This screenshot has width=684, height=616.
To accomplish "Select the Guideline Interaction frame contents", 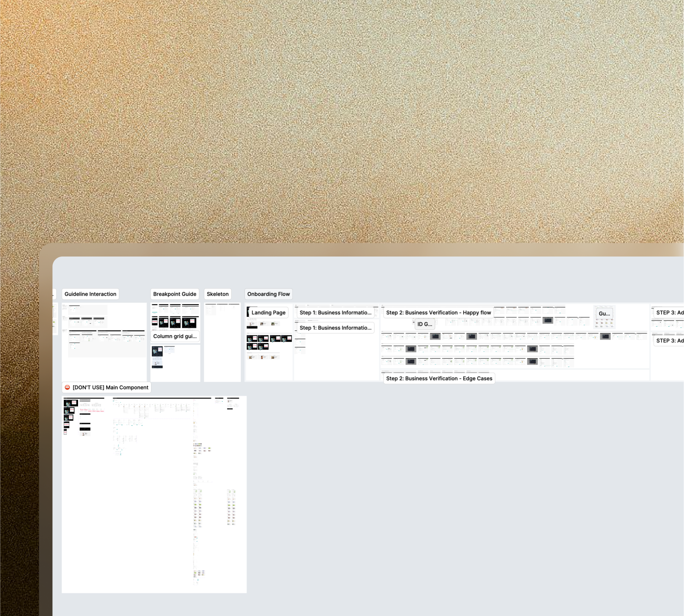I will coord(104,342).
